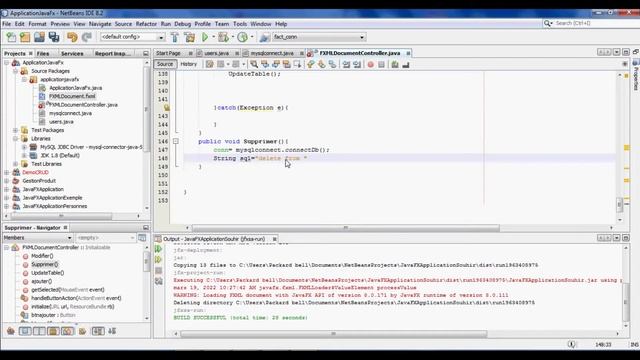
Task: Collapse code fold at Supprimer method line
Action: (x=176, y=141)
